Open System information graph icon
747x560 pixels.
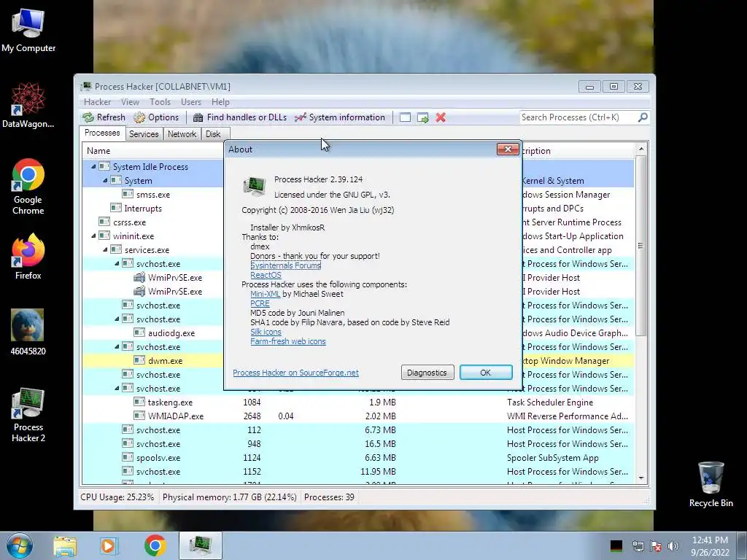coord(300,117)
